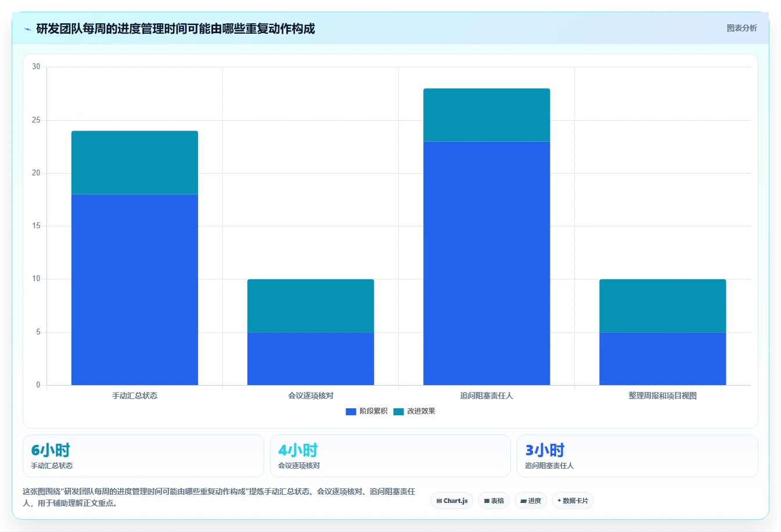Click the blue 会议逐项核对 bar segment

pyautogui.click(x=311, y=358)
